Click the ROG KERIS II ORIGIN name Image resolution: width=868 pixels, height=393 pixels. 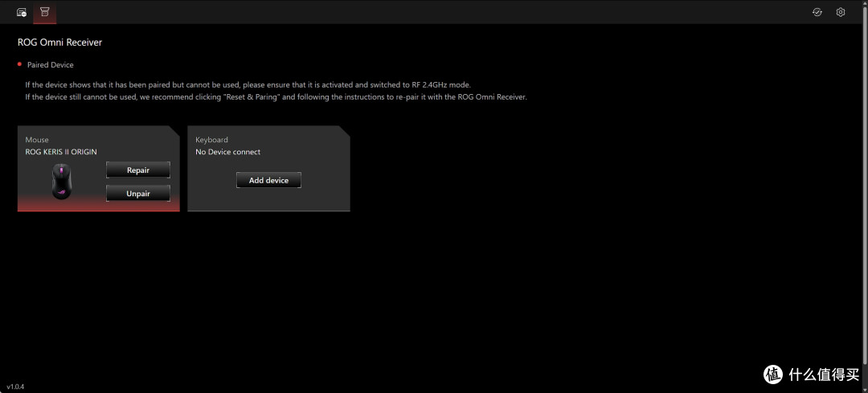[x=61, y=152]
